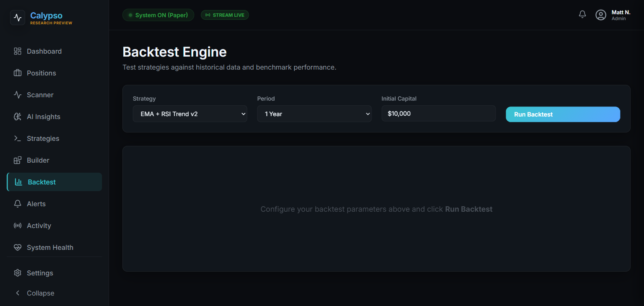644x306 pixels.
Task: Open the Settings page
Action: (40, 273)
